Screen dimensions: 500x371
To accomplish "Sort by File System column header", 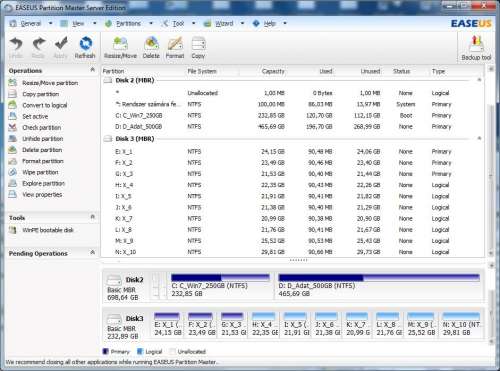I will [202, 71].
